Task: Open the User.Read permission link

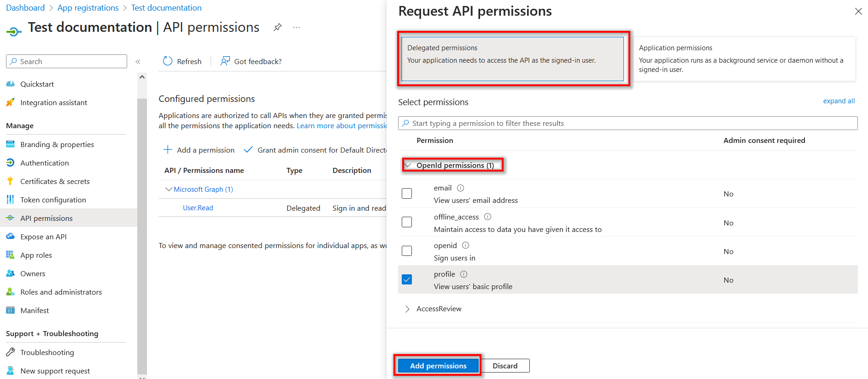Action: coord(198,207)
